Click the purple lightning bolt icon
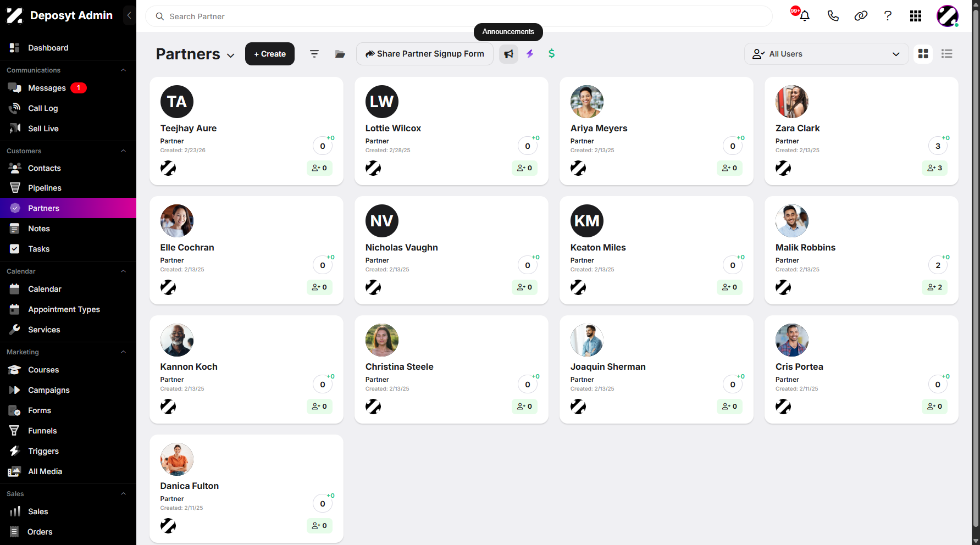This screenshot has width=980, height=545. coord(530,54)
